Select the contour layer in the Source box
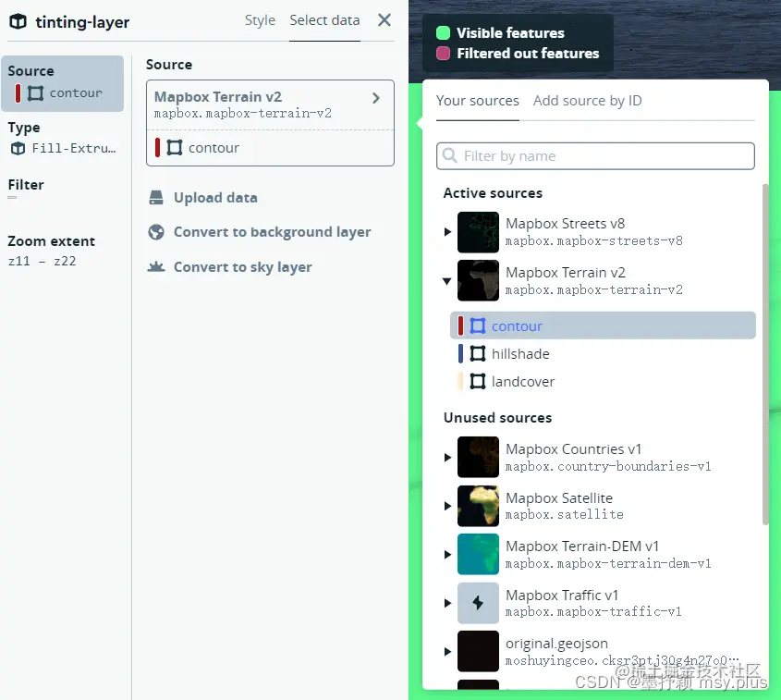781x700 pixels. [x=270, y=148]
